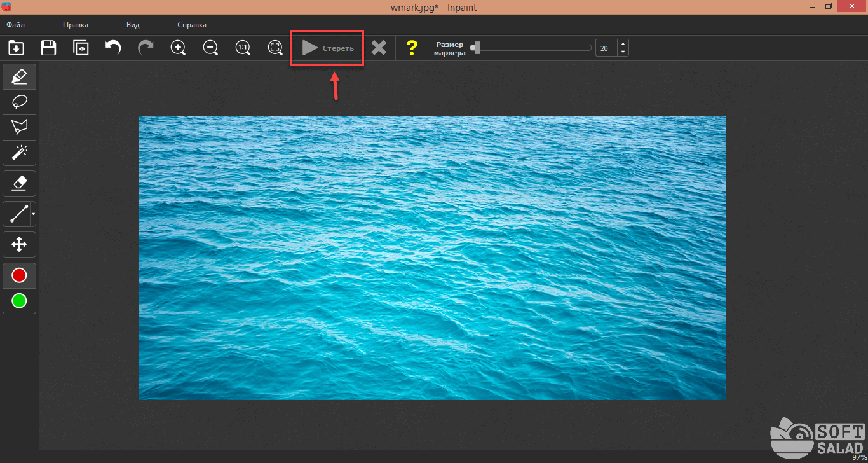This screenshot has width=868, height=463.
Task: Click the marker size value field showing 20
Action: pos(606,48)
